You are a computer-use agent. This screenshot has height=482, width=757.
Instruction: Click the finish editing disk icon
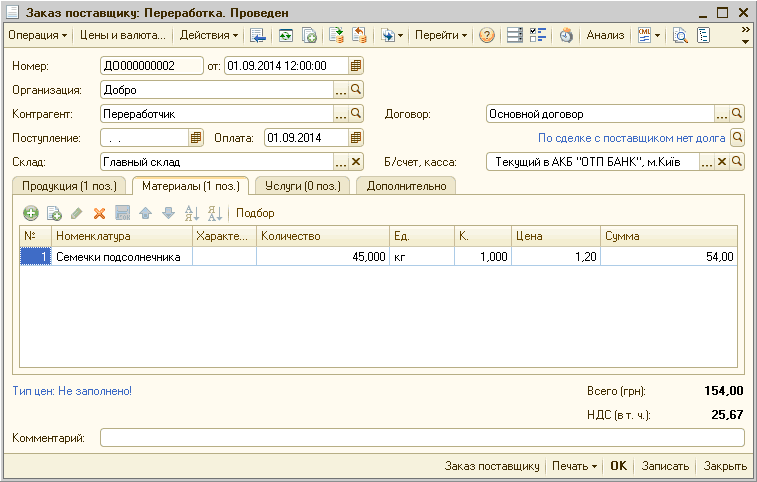point(123,213)
